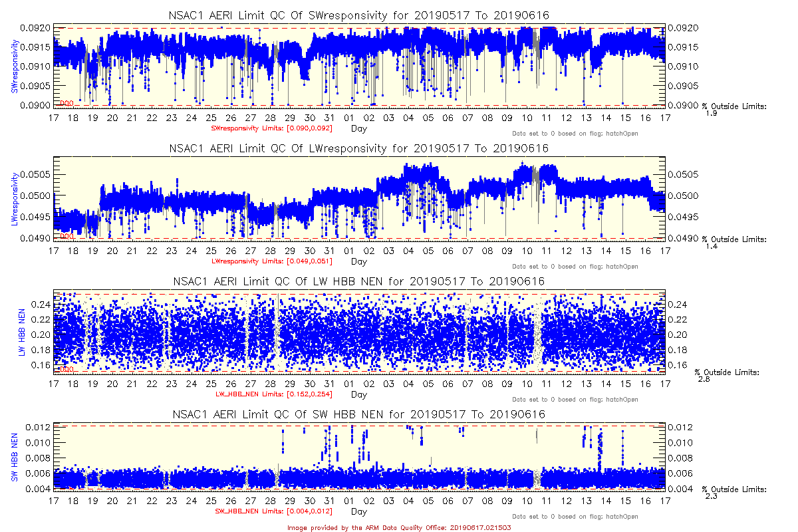Click % Outside Limits value 1.4
The width and height of the screenshot is (798, 532).
712,246
